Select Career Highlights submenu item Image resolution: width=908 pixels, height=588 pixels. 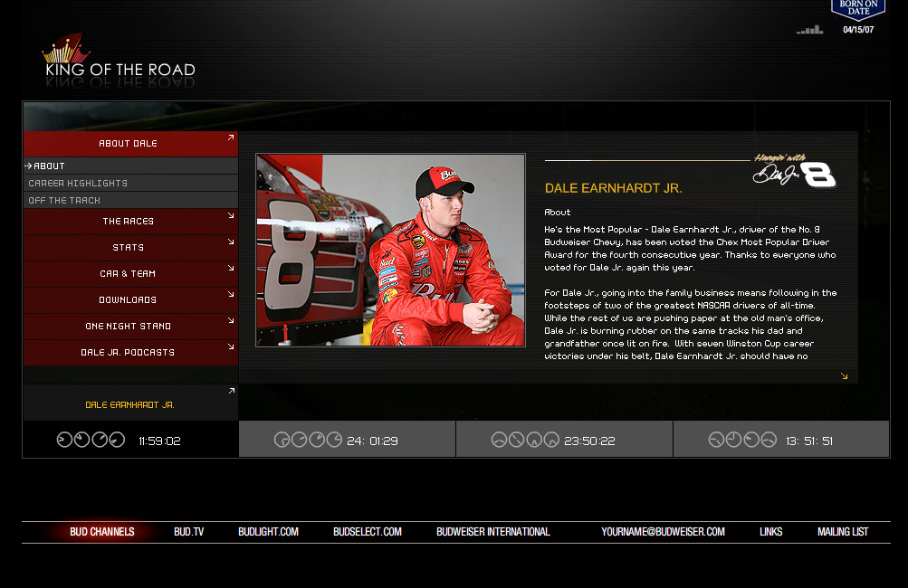pyautogui.click(x=78, y=184)
